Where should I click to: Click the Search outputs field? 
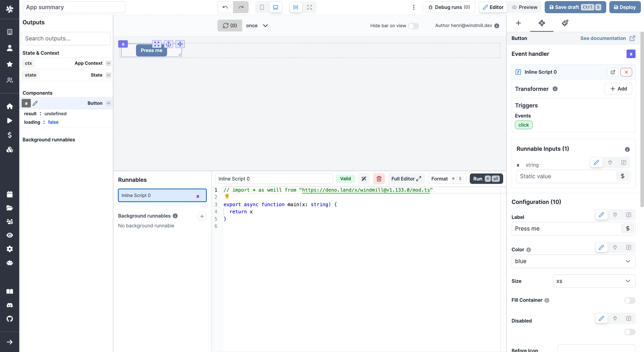point(66,38)
